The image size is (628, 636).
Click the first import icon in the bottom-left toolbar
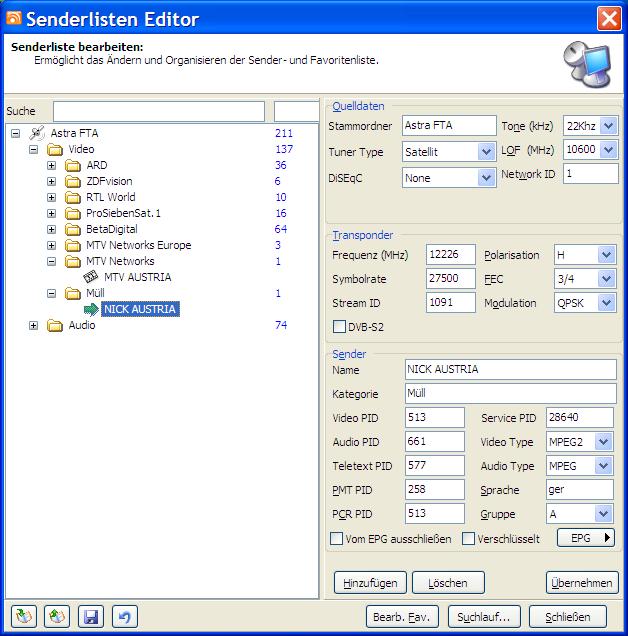[x=23, y=616]
